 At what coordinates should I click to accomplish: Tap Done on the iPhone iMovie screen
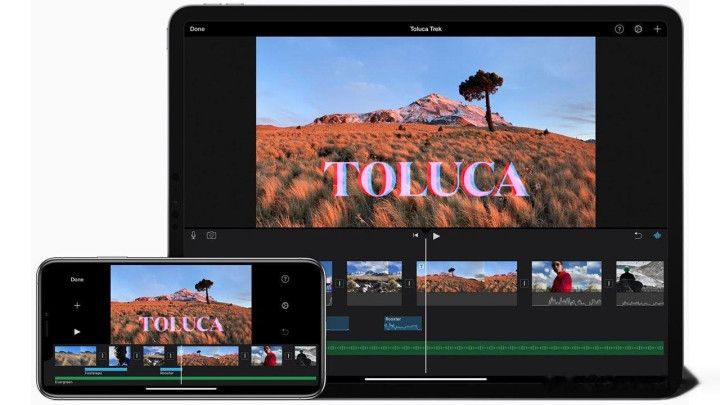[77, 279]
